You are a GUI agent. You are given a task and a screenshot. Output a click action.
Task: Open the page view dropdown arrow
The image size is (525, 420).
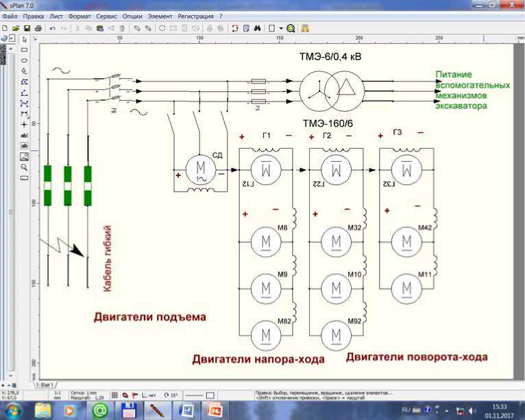pyautogui.click(x=281, y=29)
